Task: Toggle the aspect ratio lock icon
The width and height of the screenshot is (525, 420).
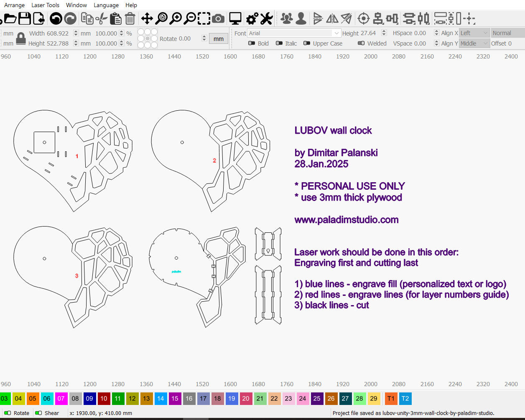Action: coord(20,38)
